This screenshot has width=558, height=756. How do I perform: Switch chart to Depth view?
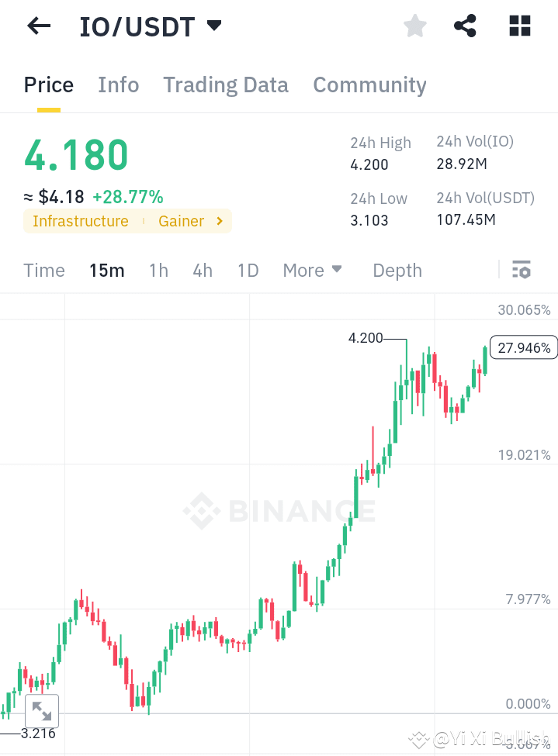[397, 270]
